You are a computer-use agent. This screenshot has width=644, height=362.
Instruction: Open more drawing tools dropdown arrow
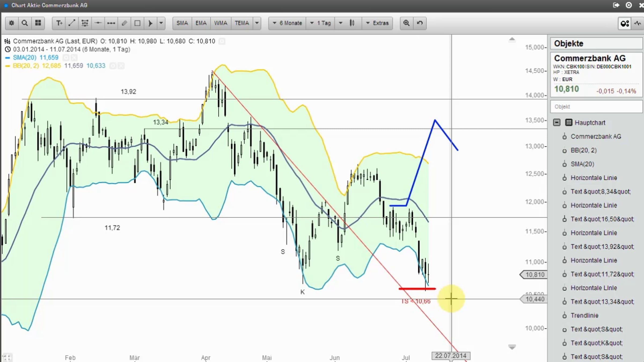click(x=161, y=23)
